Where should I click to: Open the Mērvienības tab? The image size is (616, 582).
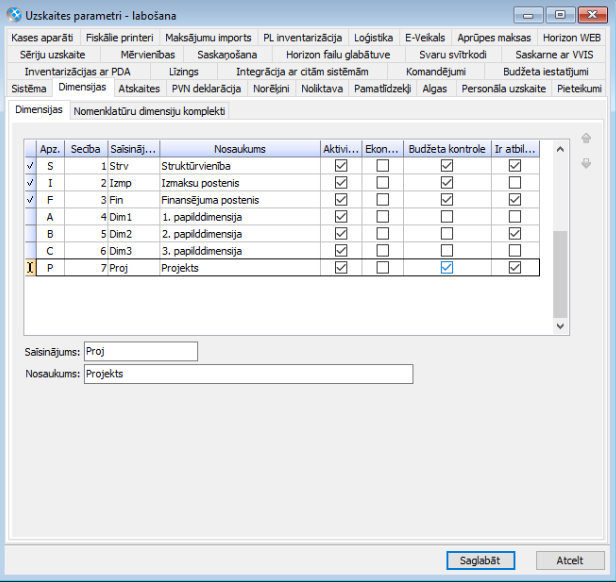[x=147, y=55]
